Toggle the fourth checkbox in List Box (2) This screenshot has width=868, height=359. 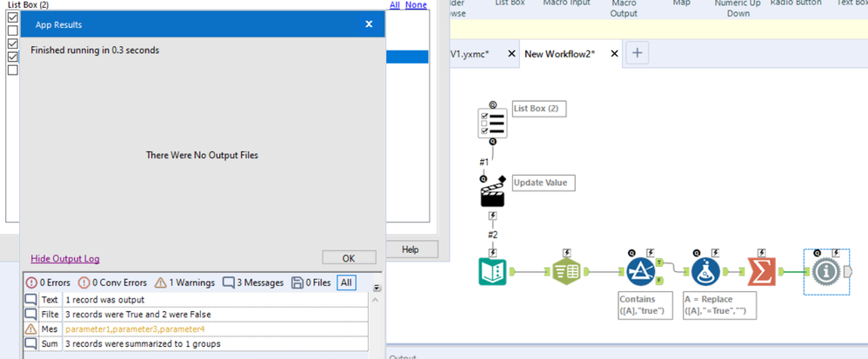13,57
